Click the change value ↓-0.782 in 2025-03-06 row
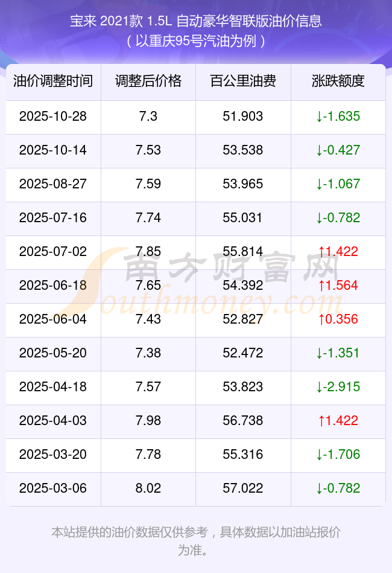Screen dimensions: 392x573 click(x=338, y=488)
